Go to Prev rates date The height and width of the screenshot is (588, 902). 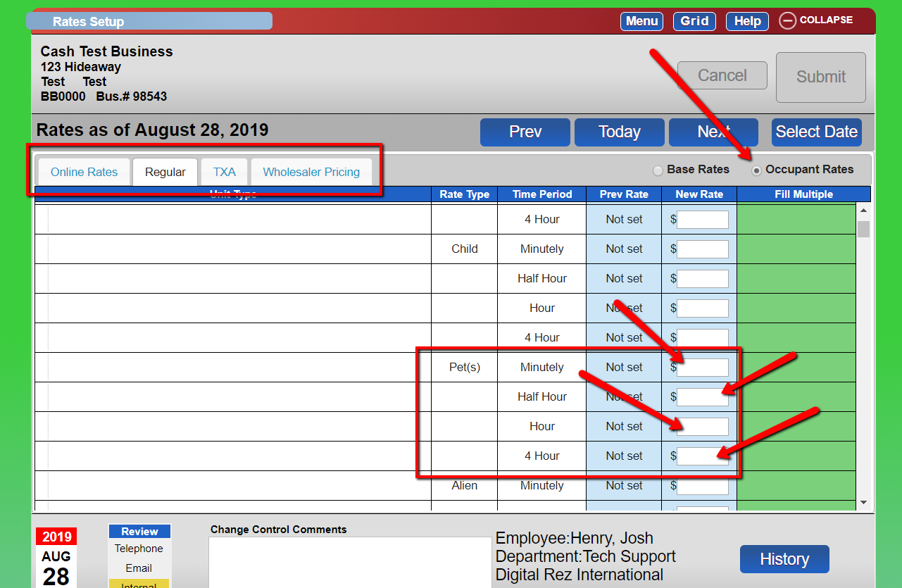pyautogui.click(x=525, y=132)
